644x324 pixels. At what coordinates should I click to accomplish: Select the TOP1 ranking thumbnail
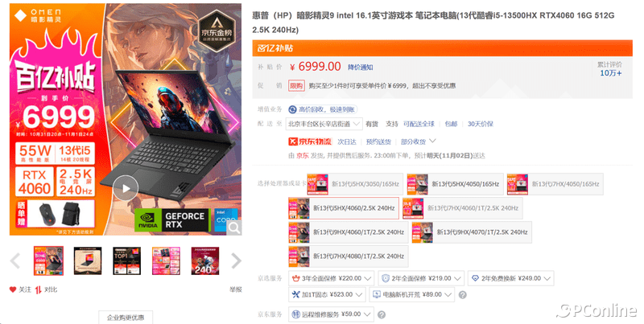127,260
